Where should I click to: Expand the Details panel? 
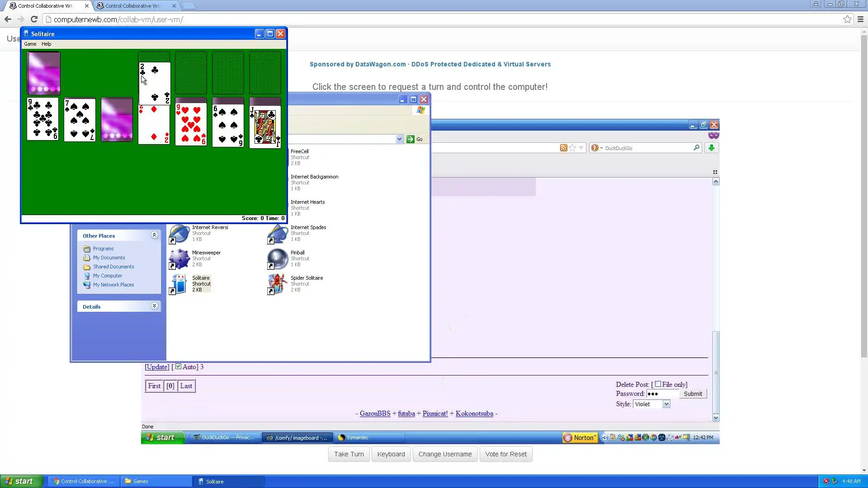click(x=154, y=306)
